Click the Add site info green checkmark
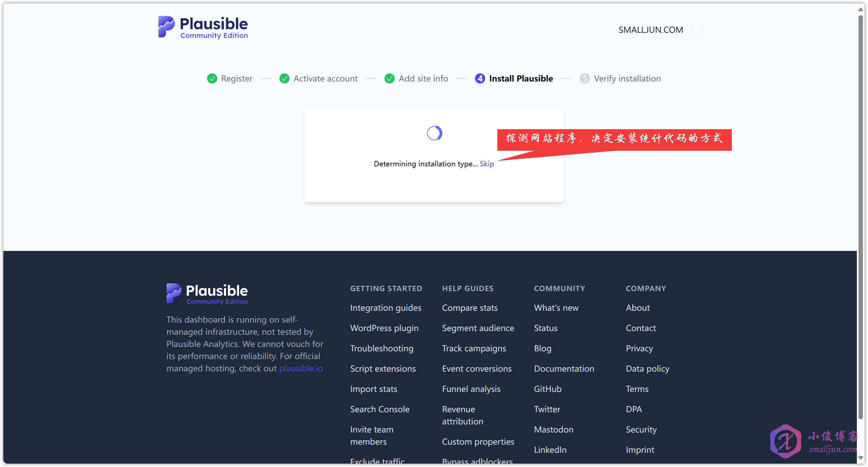The image size is (868, 467). (x=390, y=78)
